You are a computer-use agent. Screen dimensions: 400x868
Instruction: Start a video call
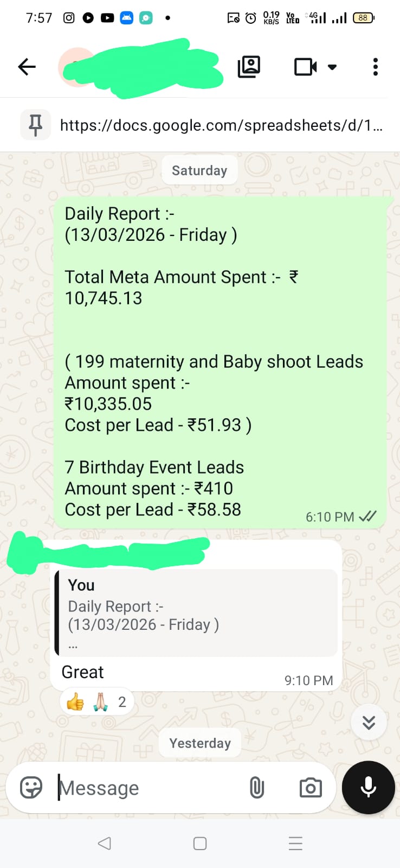[305, 67]
